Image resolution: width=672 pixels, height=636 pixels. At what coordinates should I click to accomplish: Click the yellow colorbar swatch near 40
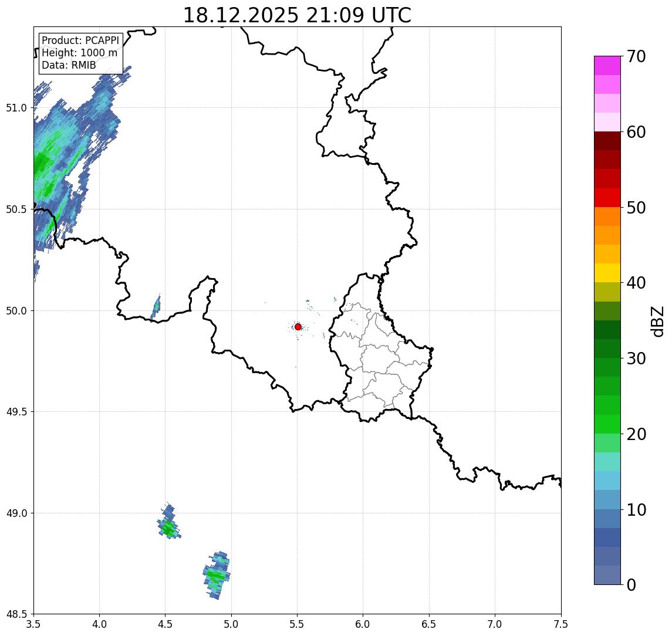tap(607, 273)
